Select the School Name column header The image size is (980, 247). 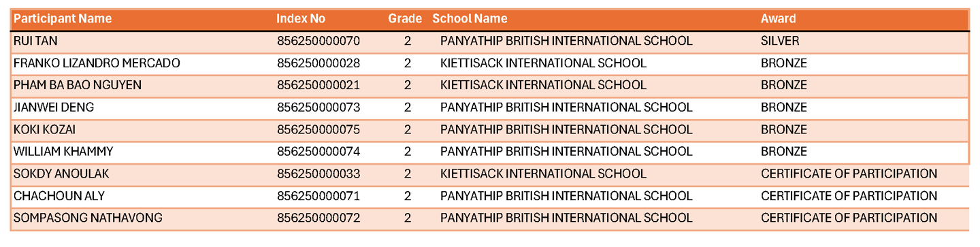(x=470, y=19)
